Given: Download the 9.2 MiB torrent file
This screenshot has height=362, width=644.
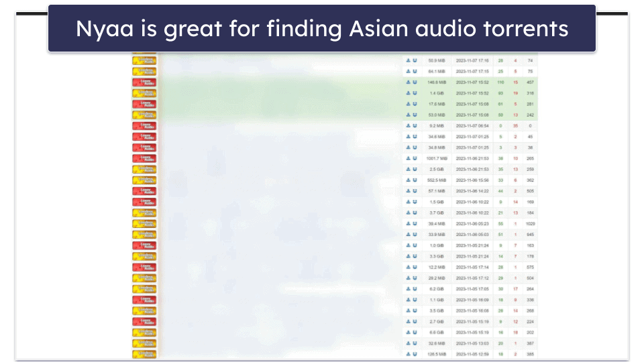Looking at the screenshot, I should 408,126.
